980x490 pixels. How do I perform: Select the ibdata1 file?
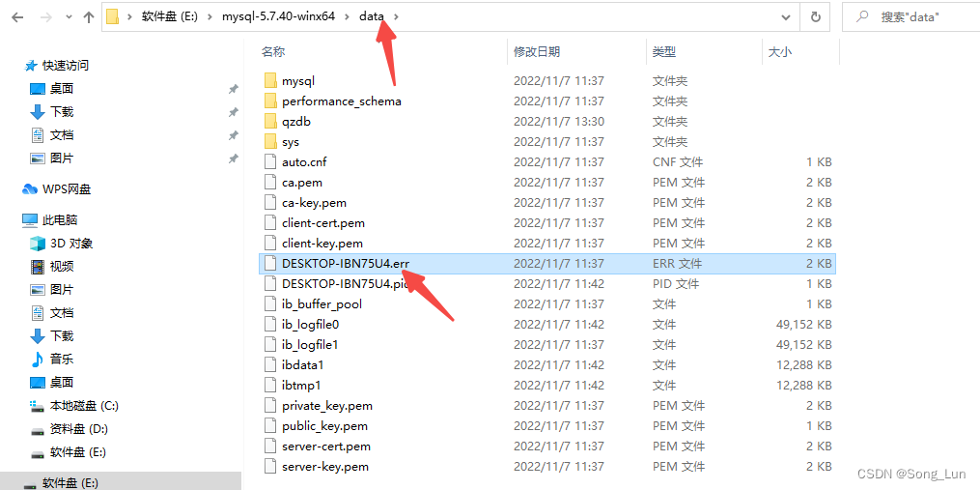(546, 364)
